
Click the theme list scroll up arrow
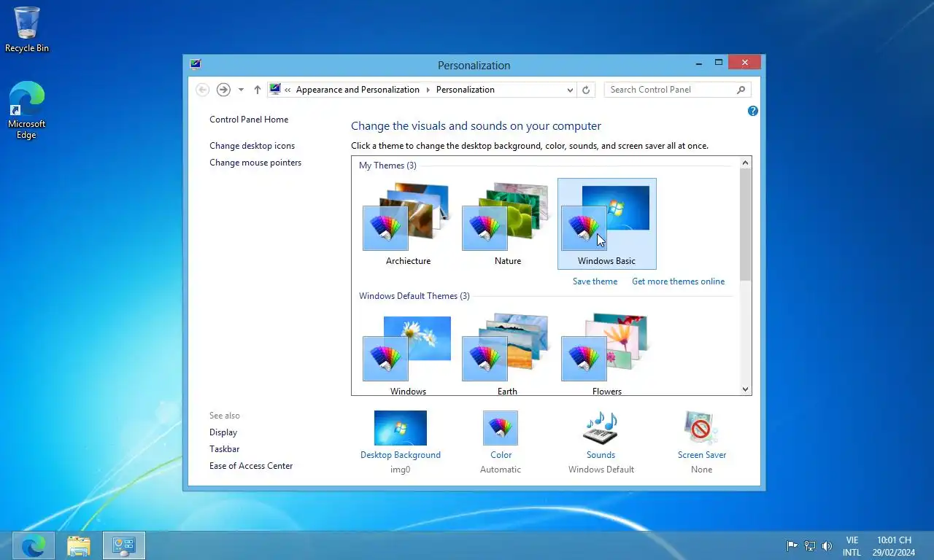[x=746, y=163]
